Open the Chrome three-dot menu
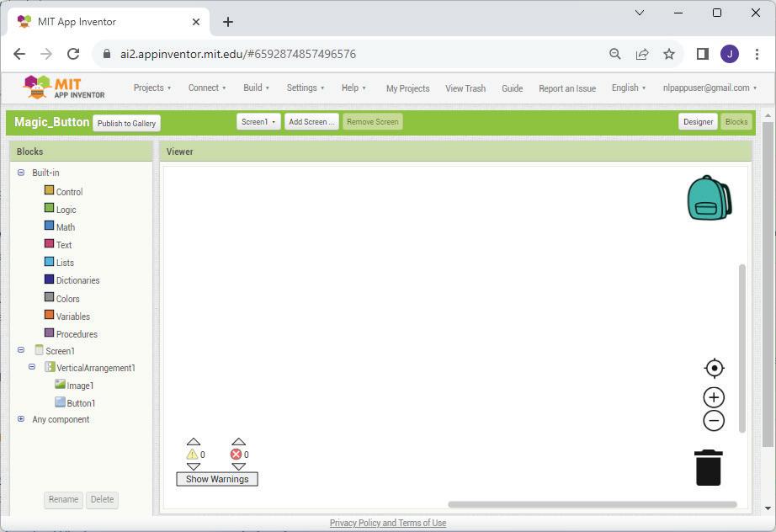Viewport: 776px width, 532px height. (x=757, y=54)
